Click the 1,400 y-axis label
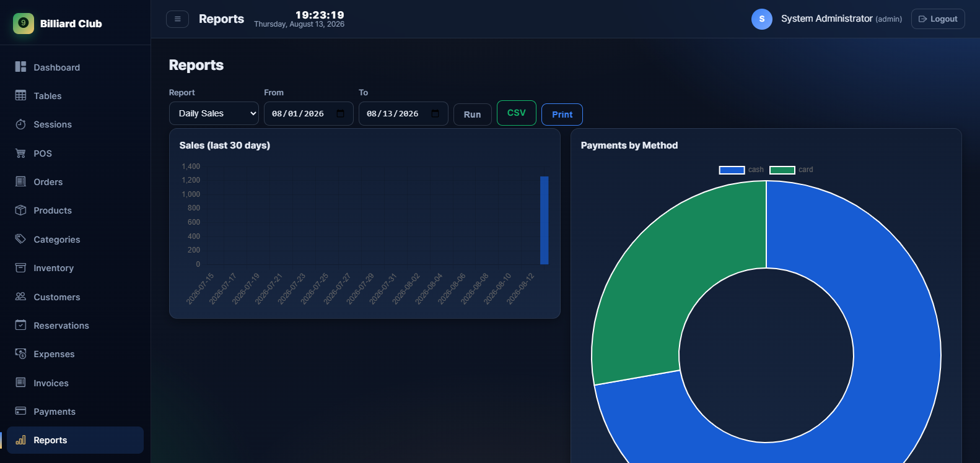This screenshot has height=463, width=980. pyautogui.click(x=191, y=167)
